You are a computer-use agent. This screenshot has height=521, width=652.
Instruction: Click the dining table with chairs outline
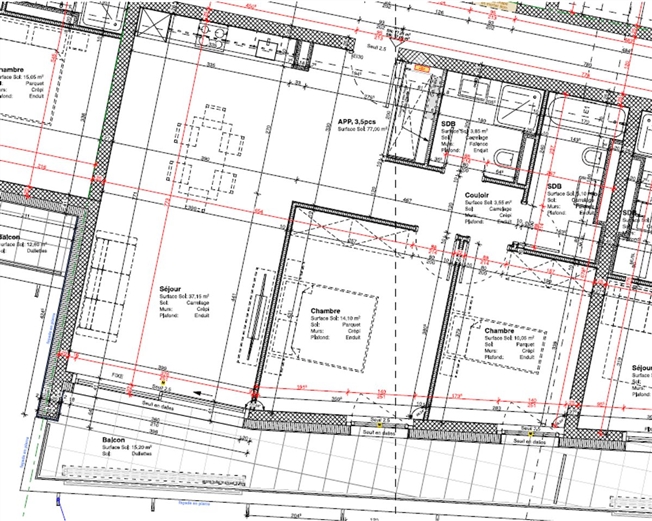point(207,158)
